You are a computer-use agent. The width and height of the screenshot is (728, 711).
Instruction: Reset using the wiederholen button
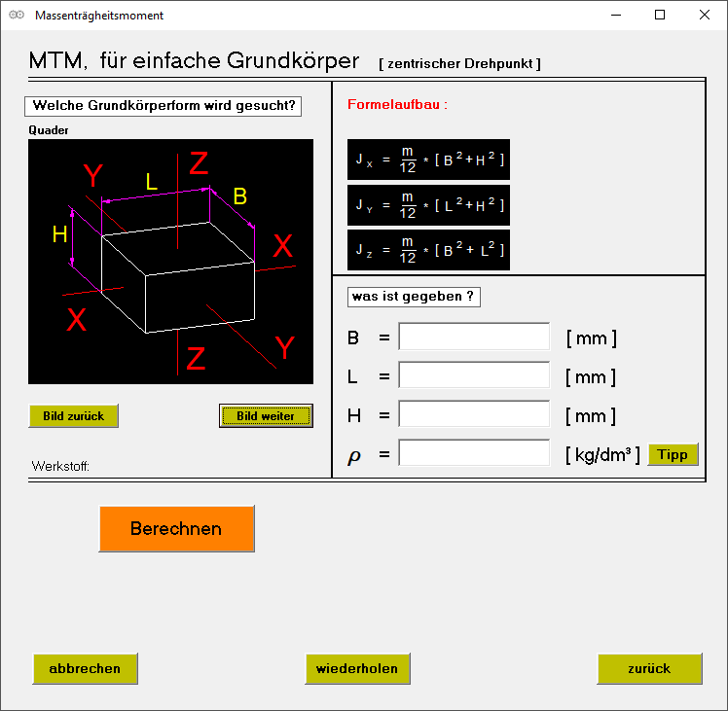(357, 668)
